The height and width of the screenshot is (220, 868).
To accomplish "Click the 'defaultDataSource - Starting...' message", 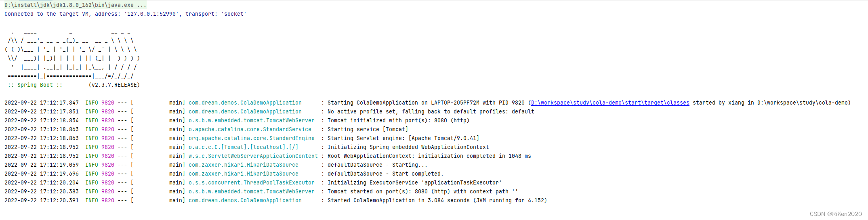I will pos(377,165).
